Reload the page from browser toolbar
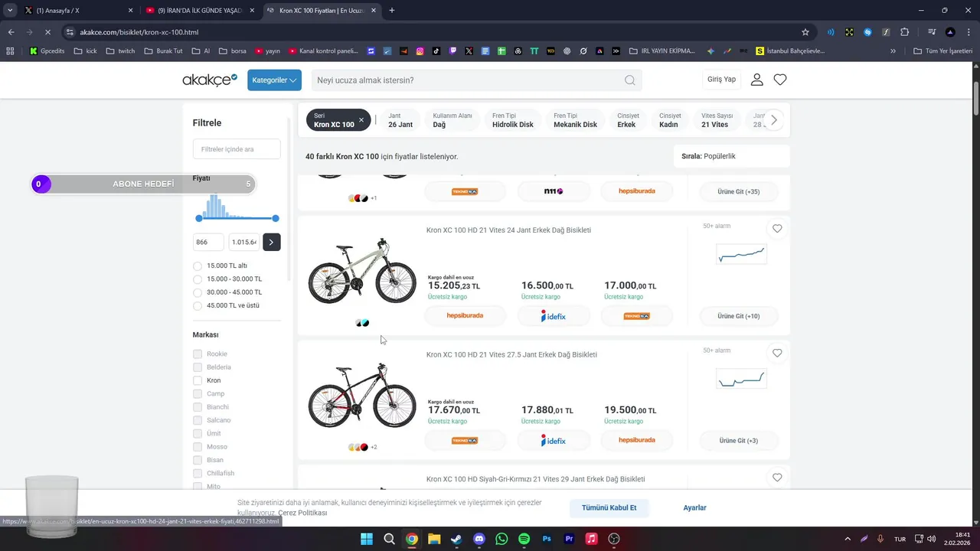This screenshot has height=551, width=980. pyautogui.click(x=47, y=32)
